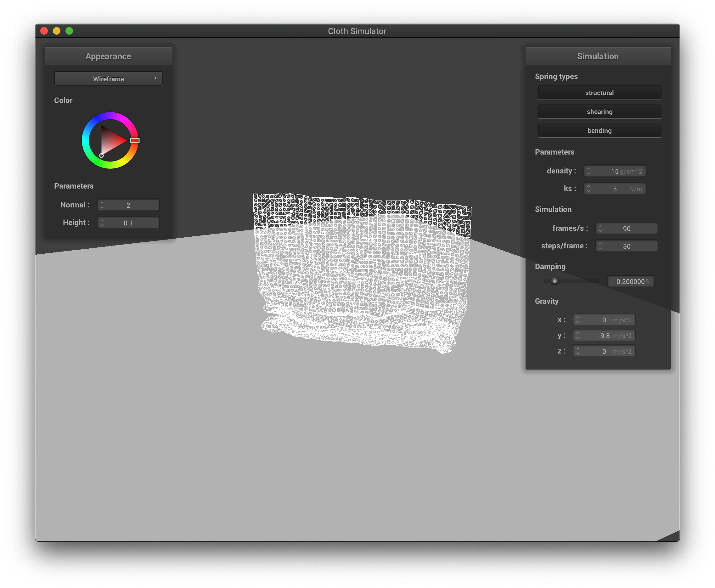This screenshot has height=588, width=715.
Task: Click the gravity x stepper arrows
Action: [x=578, y=320]
